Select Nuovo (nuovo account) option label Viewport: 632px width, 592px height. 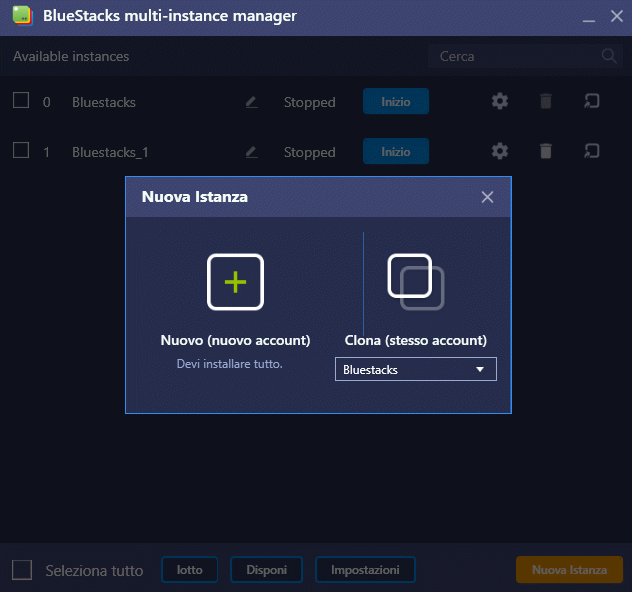click(x=235, y=341)
